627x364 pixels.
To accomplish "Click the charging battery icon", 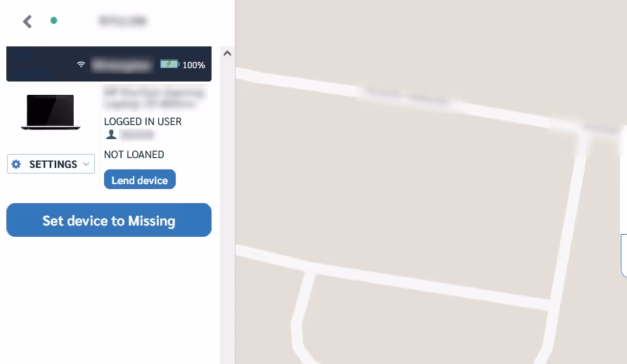I will point(170,64).
